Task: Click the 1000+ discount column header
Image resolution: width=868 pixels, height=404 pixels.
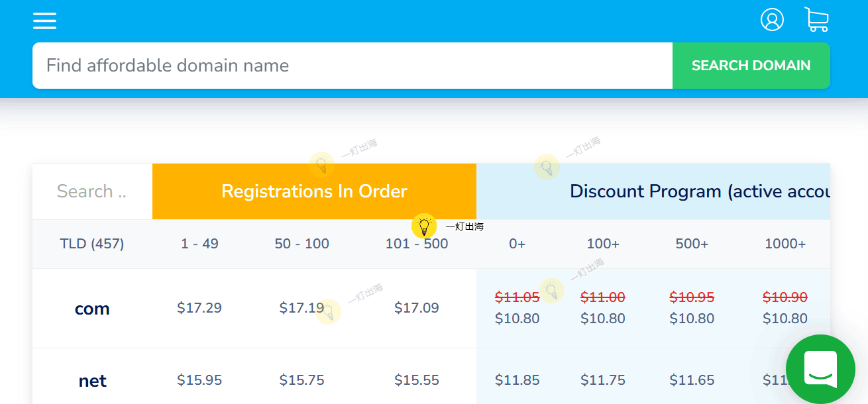Action: 785,244
